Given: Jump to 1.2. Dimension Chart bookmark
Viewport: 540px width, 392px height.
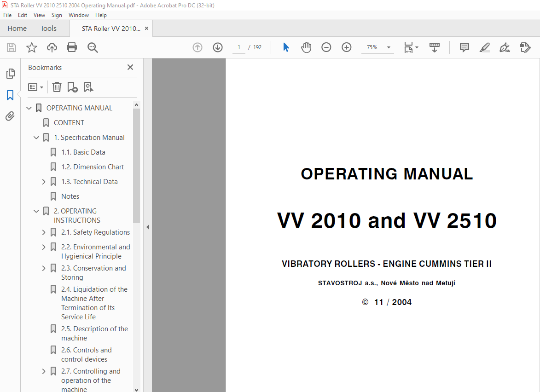Looking at the screenshot, I should coord(93,167).
